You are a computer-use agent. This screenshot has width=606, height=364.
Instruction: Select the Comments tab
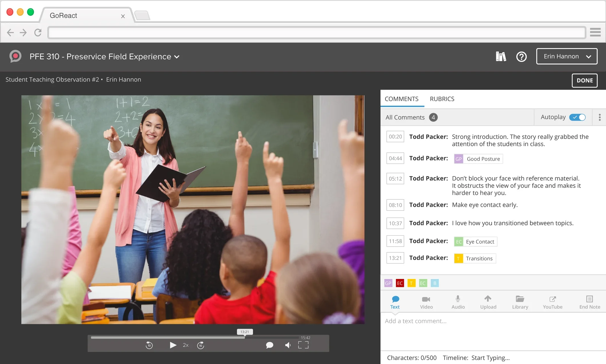401,99
